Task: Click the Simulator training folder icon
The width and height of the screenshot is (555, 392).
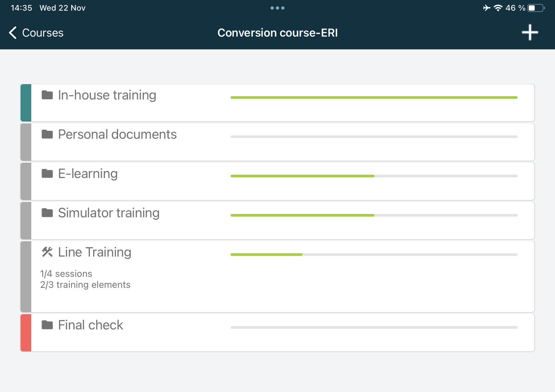Action: (x=47, y=213)
